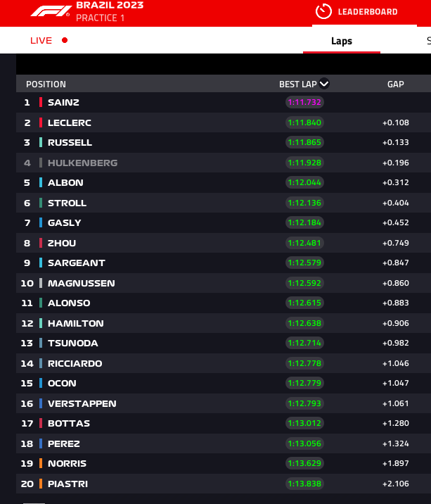Click Verstappen's 1:12.793 lap time pill
Viewport: 431px width, 504px height.
(304, 403)
